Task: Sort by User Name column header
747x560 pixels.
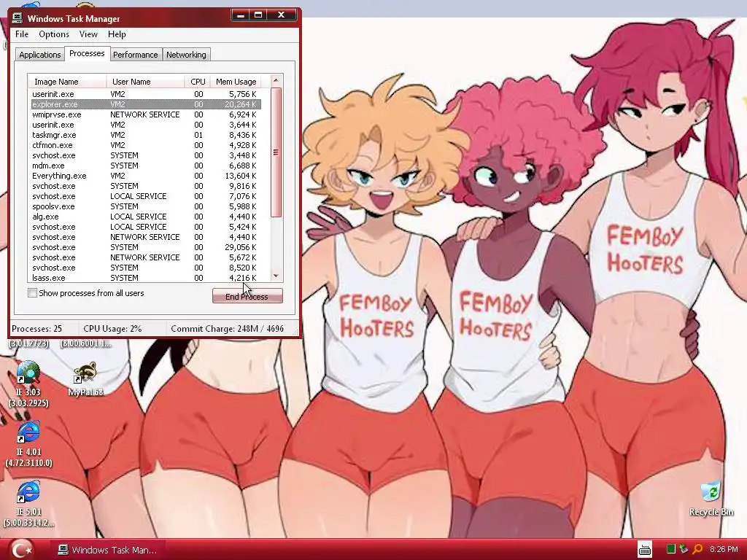Action: [x=145, y=82]
